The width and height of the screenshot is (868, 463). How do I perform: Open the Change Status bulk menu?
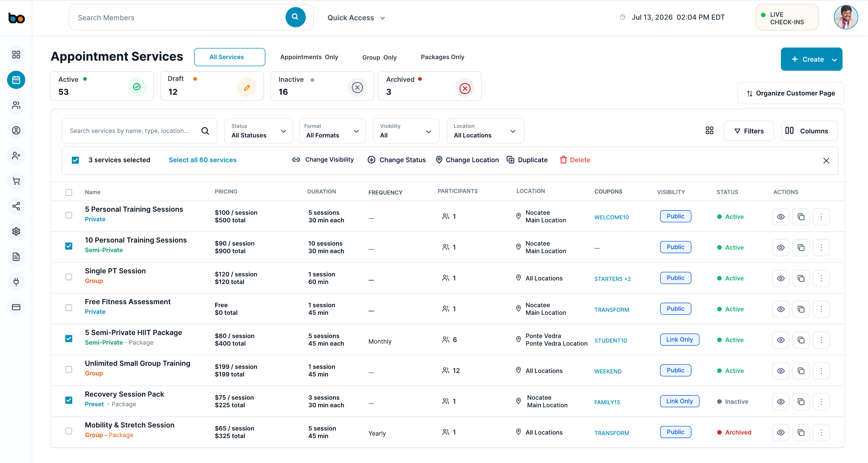coord(397,160)
